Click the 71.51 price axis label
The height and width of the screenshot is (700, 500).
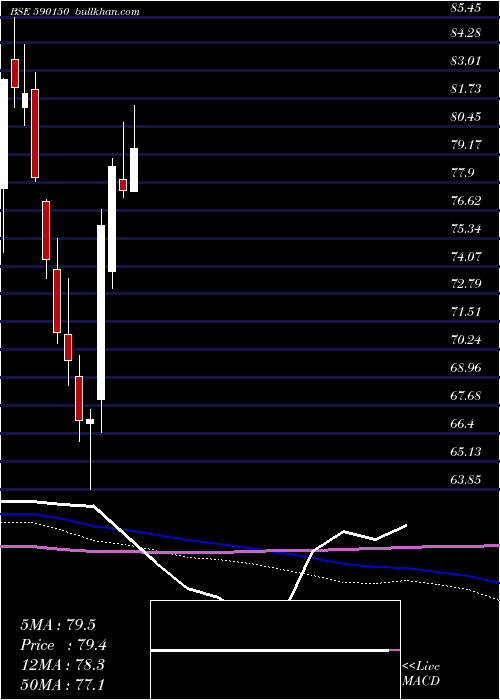coord(466,312)
